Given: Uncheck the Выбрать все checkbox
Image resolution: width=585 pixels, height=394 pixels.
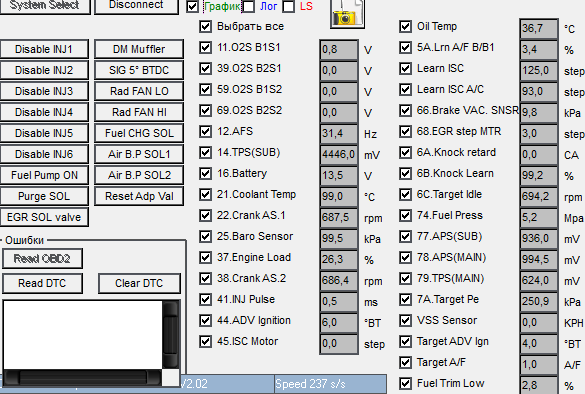Looking at the screenshot, I should [x=205, y=26].
